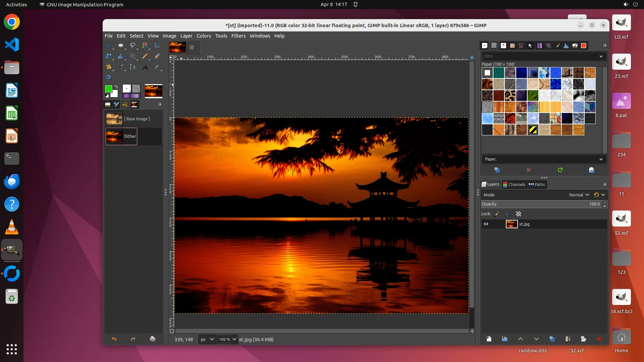The height and width of the screenshot is (362, 644).
Task: Hide the xt.jpg layer via eye icon
Action: coord(486,224)
